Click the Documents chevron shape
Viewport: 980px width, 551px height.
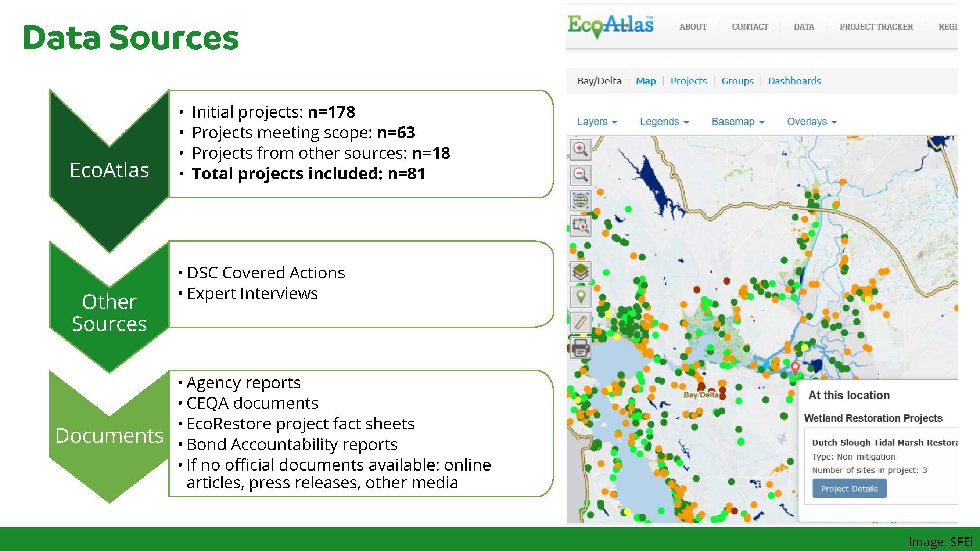(109, 436)
